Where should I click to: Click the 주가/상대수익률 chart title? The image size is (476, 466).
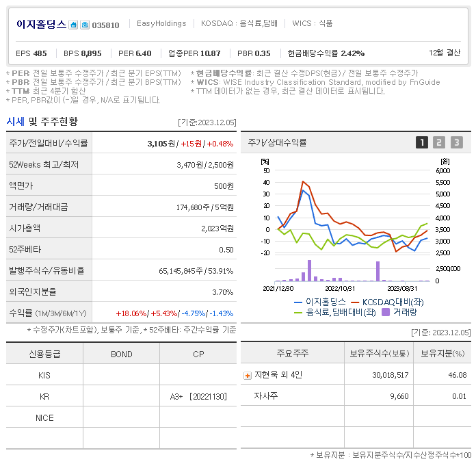(x=277, y=142)
